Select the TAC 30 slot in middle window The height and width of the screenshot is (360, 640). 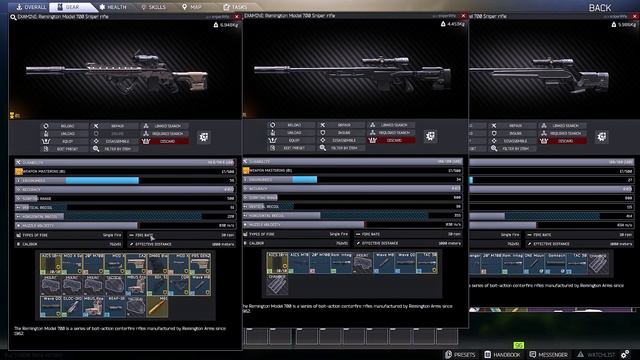pos(427,262)
